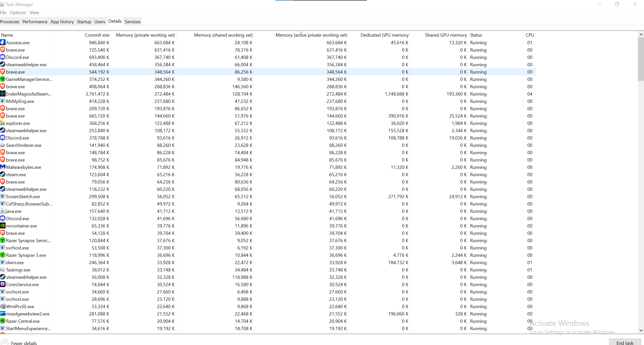Image resolution: width=644 pixels, height=345 pixels.
Task: Click the vertical scrollbar thumb
Action: (x=641, y=59)
